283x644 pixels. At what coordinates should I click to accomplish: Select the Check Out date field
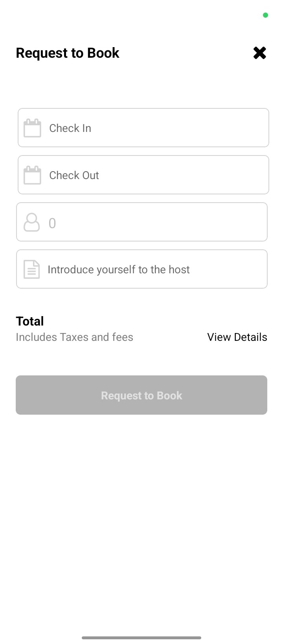click(x=143, y=175)
